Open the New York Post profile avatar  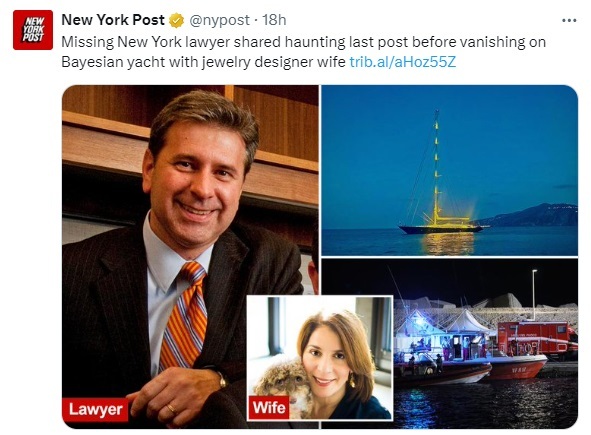coord(33,30)
